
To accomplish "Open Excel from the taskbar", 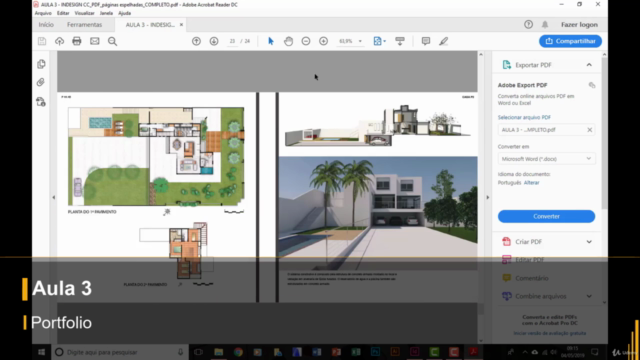I will point(356,352).
